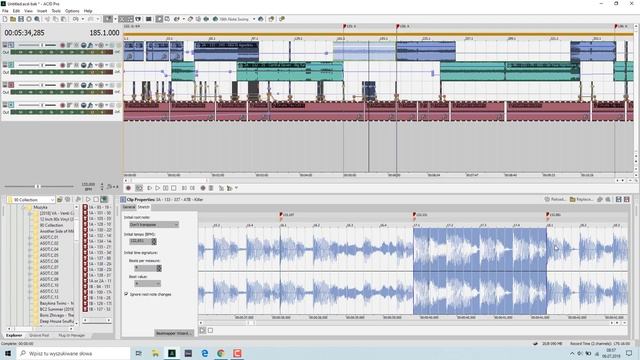The height and width of the screenshot is (360, 640).
Task: Open the Insert menu
Action: click(42, 11)
